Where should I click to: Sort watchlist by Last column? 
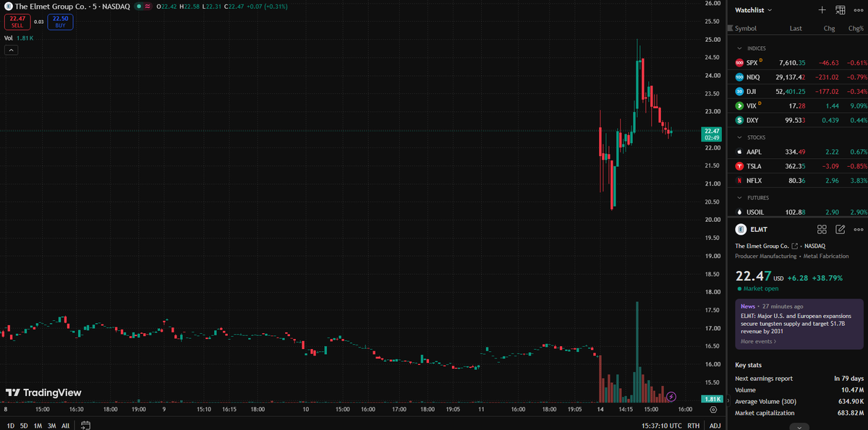pos(796,28)
